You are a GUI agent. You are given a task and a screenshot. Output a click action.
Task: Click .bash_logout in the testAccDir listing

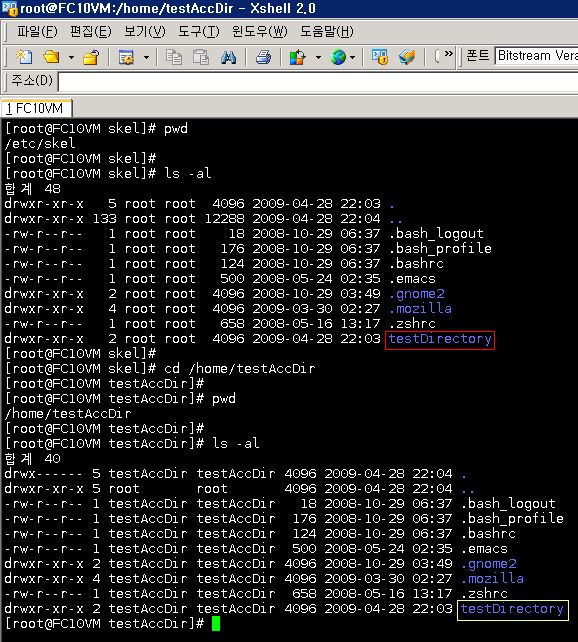tap(508, 504)
